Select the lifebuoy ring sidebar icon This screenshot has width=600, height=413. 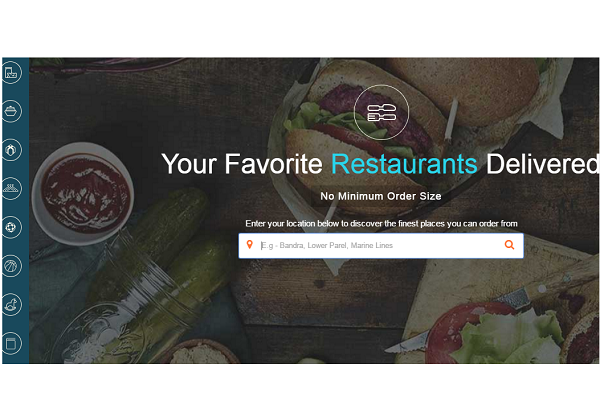pos(11,227)
